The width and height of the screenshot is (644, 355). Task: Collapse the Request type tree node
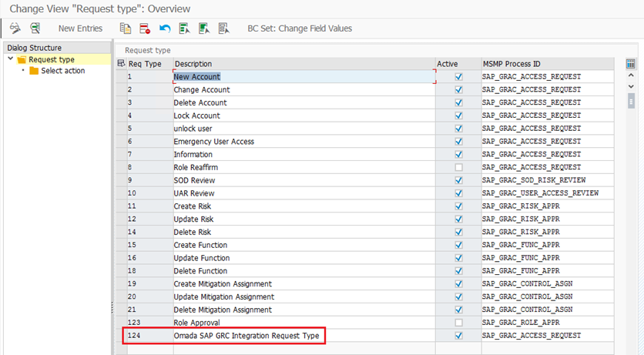11,59
